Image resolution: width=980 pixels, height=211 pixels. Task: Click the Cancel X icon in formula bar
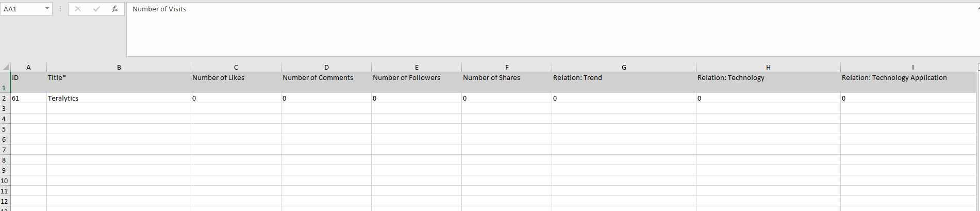coord(78,9)
